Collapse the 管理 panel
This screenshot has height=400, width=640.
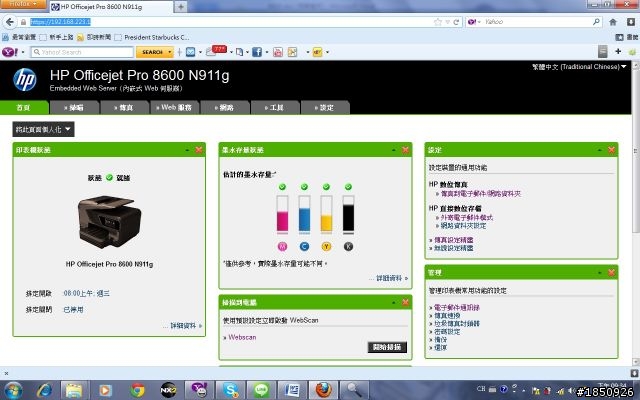[x=600, y=273]
